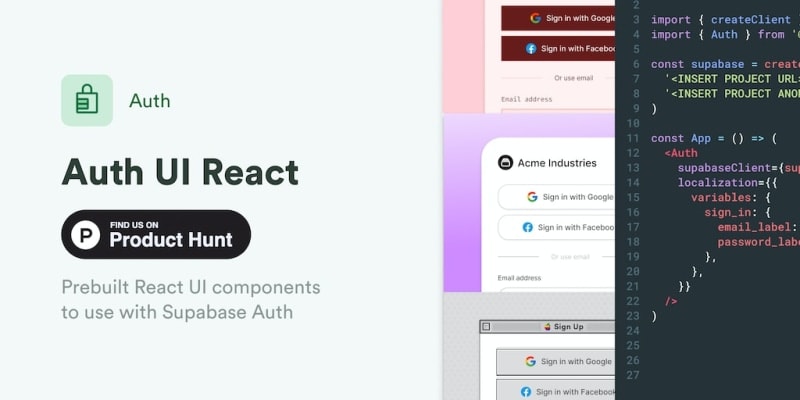Image resolution: width=800 pixels, height=400 pixels.
Task: Click the Google icon in the dark red button
Action: (536, 18)
